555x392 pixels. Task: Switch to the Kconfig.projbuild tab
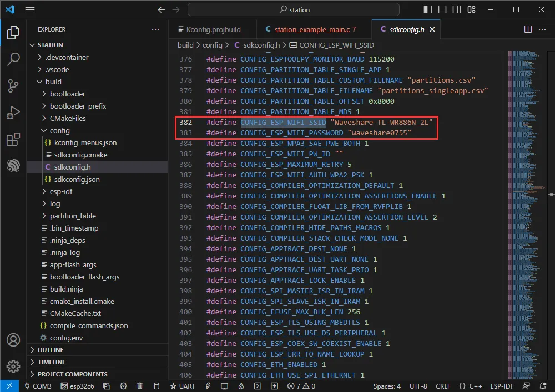coord(209,29)
